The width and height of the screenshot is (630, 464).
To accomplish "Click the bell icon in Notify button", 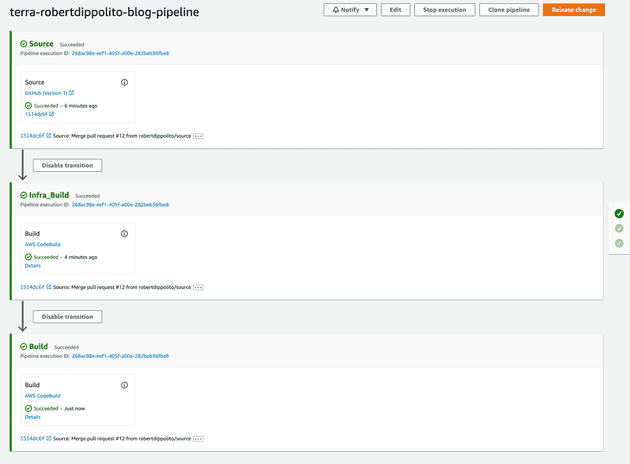I will click(335, 10).
